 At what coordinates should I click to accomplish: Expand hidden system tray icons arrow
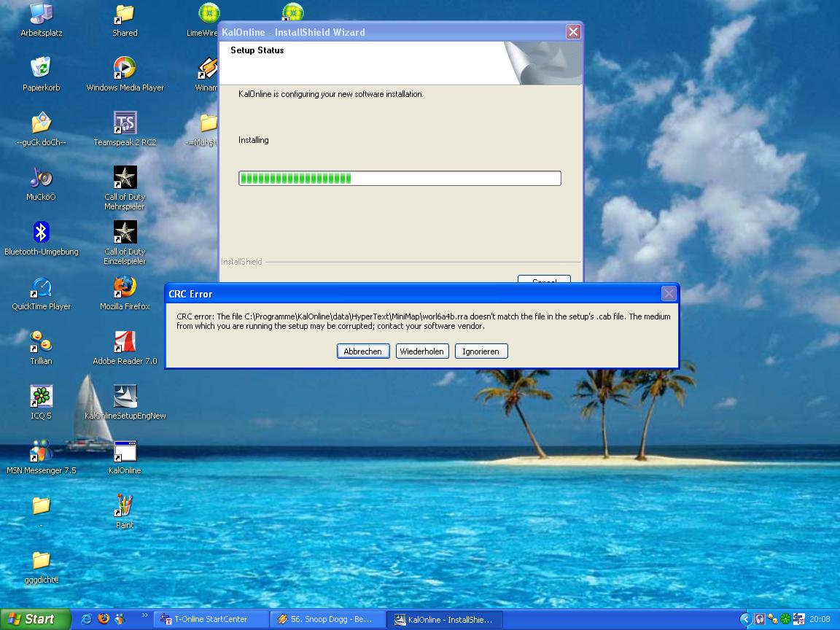[x=745, y=619]
